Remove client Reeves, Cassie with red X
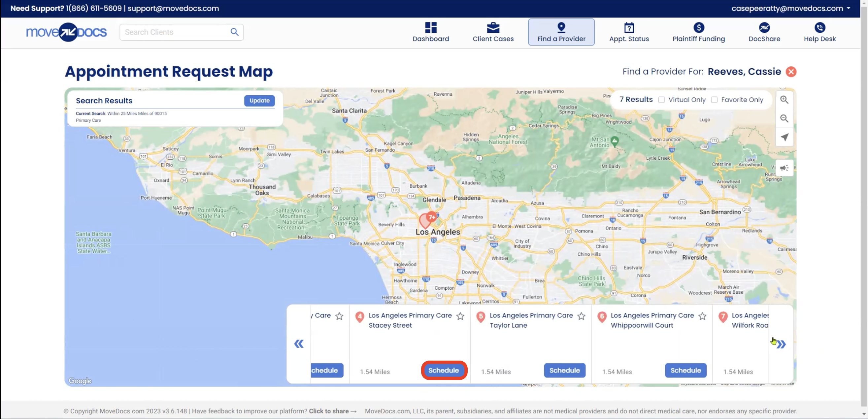Image resolution: width=868 pixels, height=419 pixels. [791, 72]
